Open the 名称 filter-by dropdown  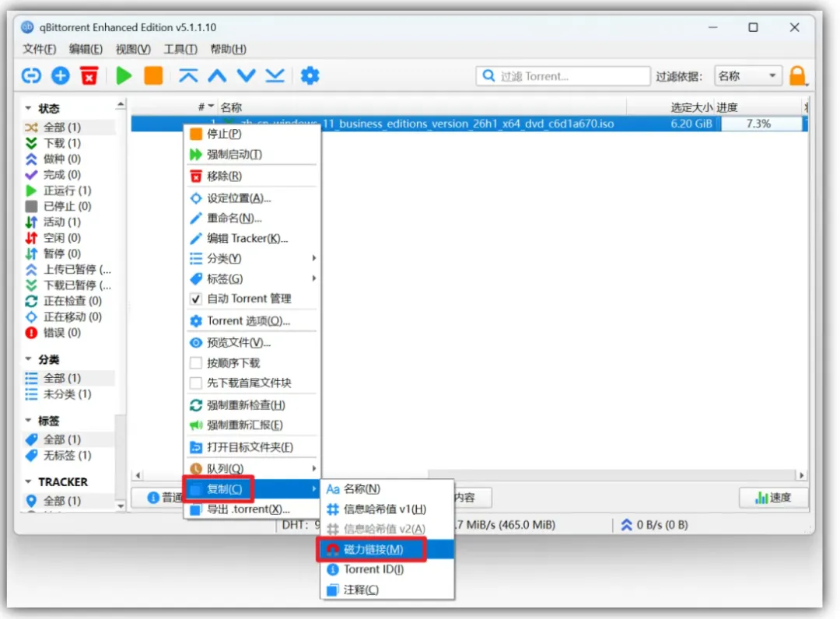[748, 76]
